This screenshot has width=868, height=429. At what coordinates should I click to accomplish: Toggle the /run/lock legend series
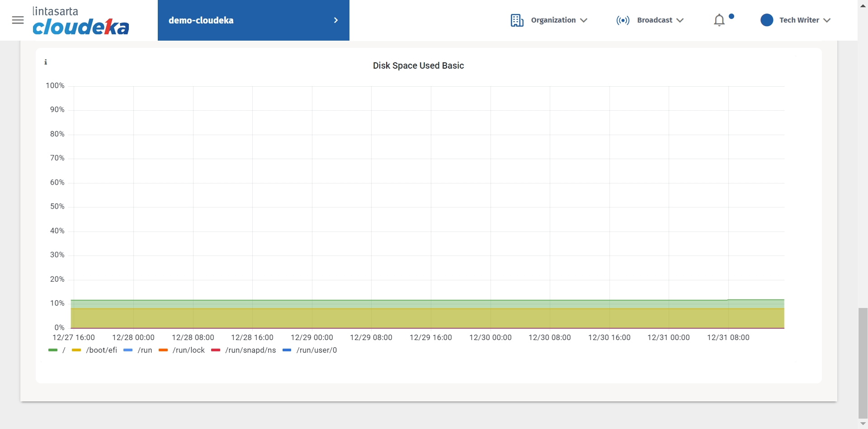(188, 350)
